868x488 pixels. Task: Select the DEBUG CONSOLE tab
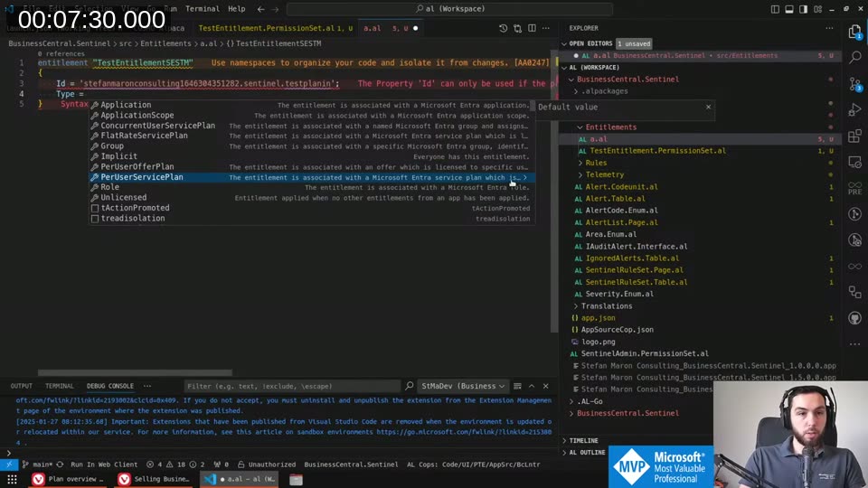pos(109,386)
